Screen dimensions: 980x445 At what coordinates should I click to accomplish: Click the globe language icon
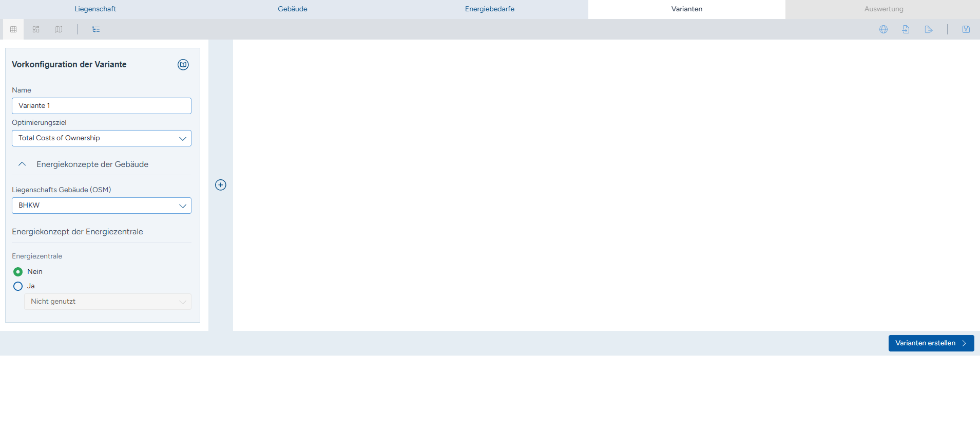[x=883, y=29]
